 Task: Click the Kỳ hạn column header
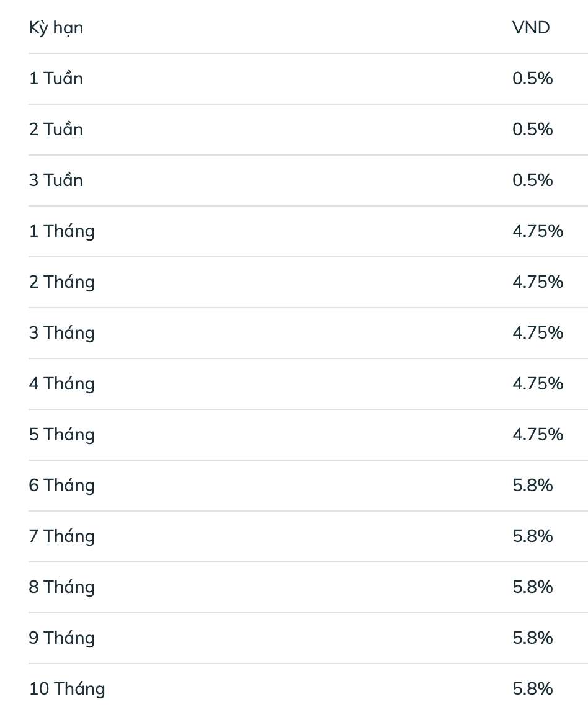tap(56, 28)
